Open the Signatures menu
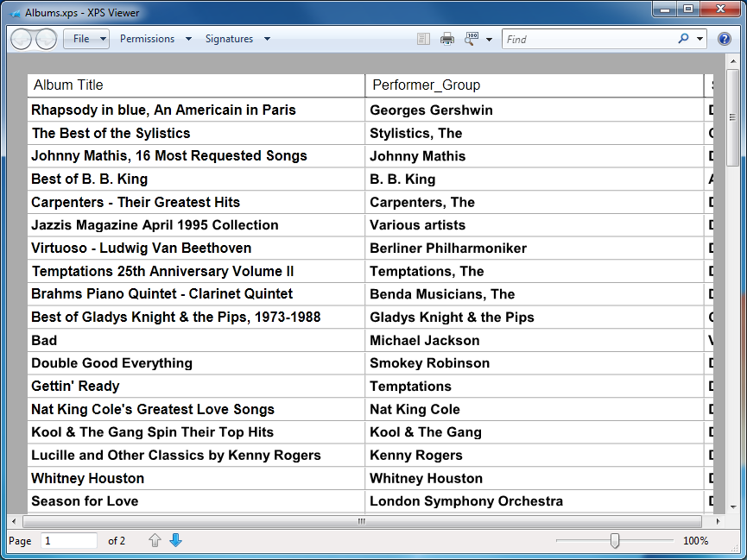 click(237, 39)
